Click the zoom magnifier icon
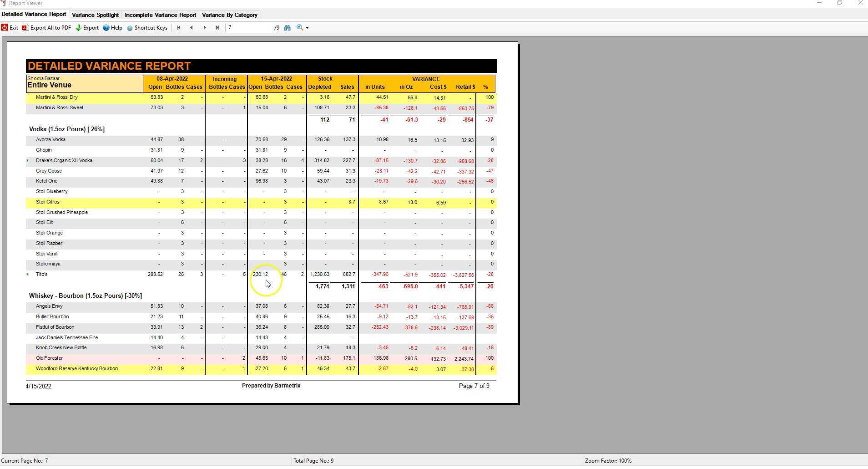 point(298,27)
